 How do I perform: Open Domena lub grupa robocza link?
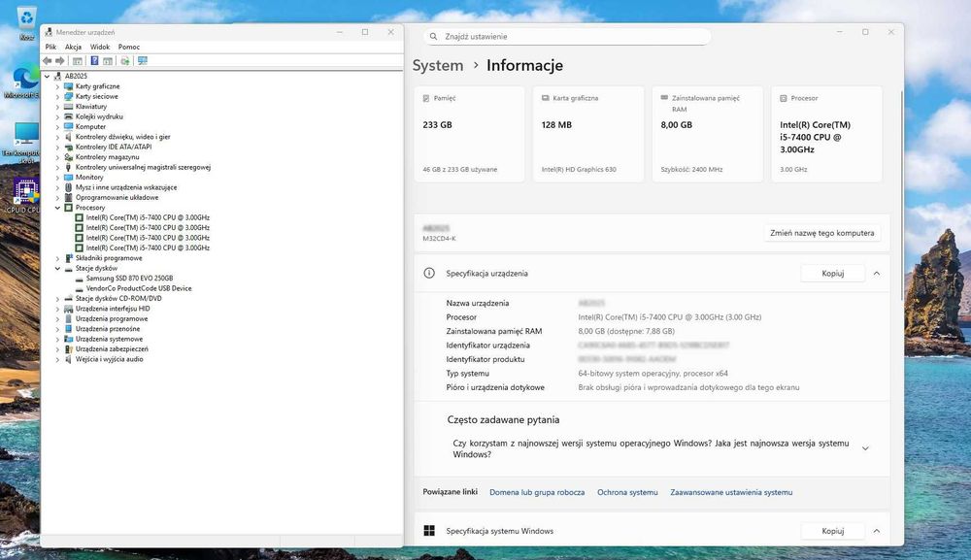537,493
